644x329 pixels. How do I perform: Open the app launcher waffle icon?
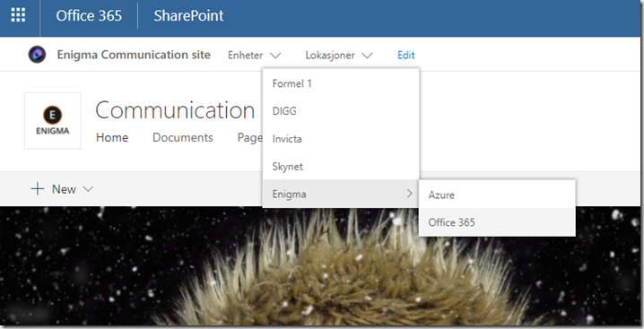tap(18, 15)
